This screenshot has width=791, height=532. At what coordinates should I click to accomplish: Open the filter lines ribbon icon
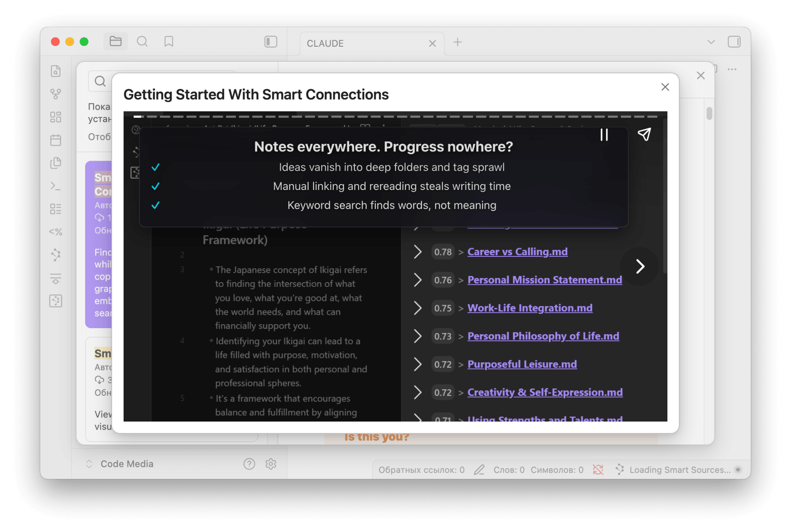coord(56,278)
